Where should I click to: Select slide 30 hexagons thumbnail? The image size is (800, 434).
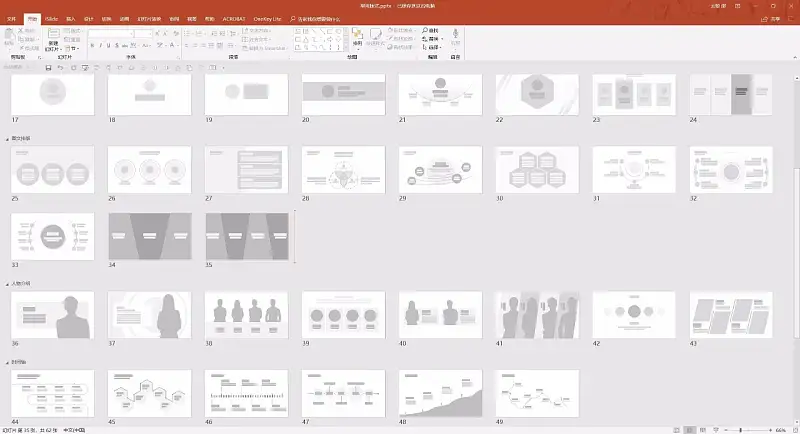pyautogui.click(x=537, y=170)
